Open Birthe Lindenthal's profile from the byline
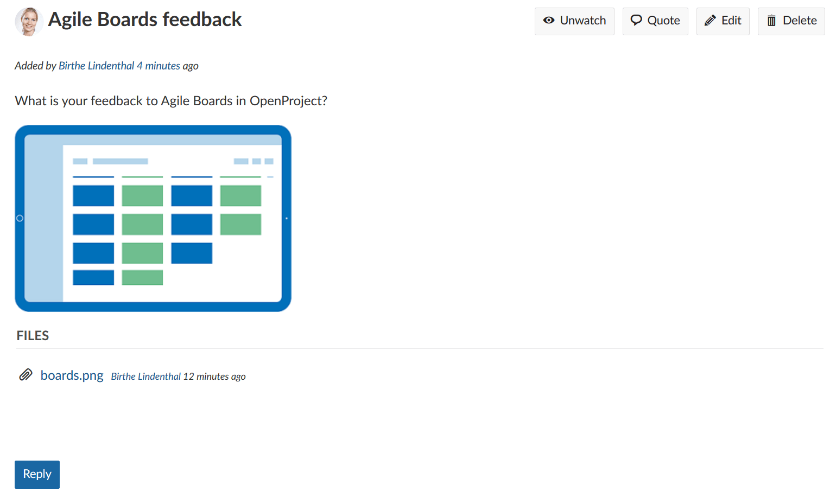The height and width of the screenshot is (504, 836). pyautogui.click(x=96, y=66)
